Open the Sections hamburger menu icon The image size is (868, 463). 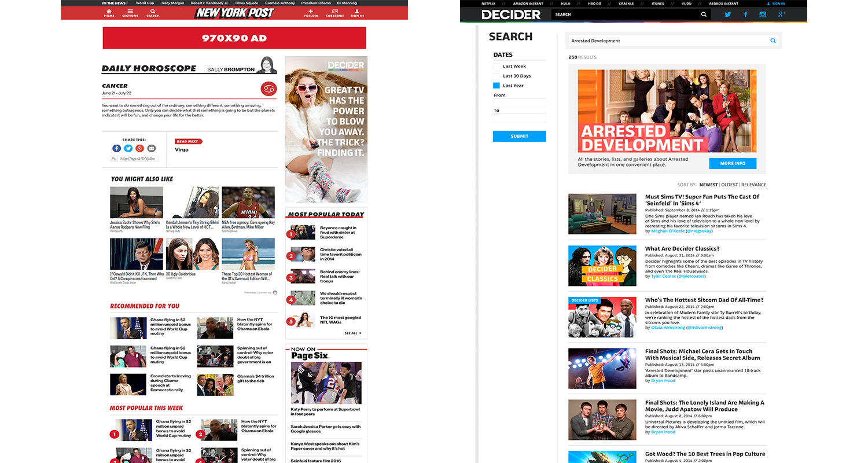tap(130, 12)
